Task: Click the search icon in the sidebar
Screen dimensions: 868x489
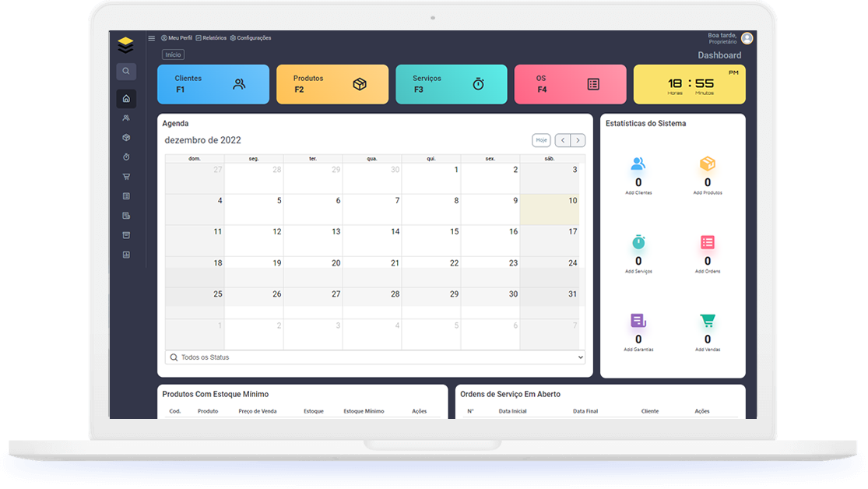Action: pos(126,72)
